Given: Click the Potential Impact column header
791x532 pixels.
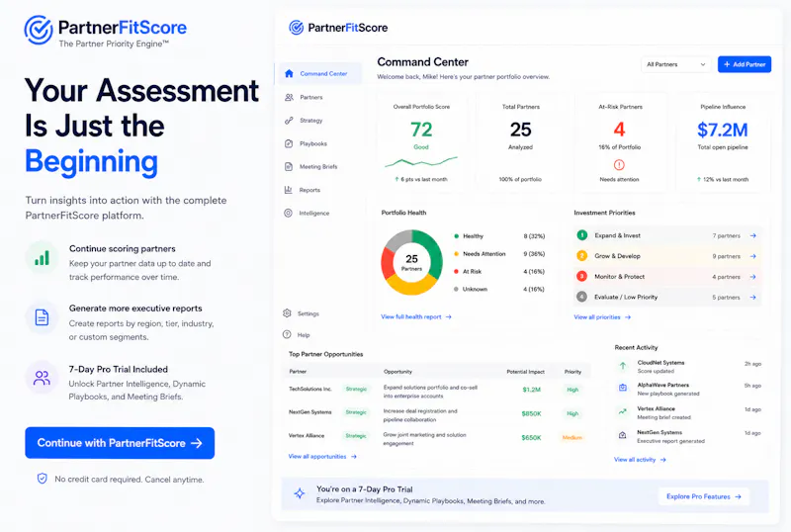Looking at the screenshot, I should 525,372.
